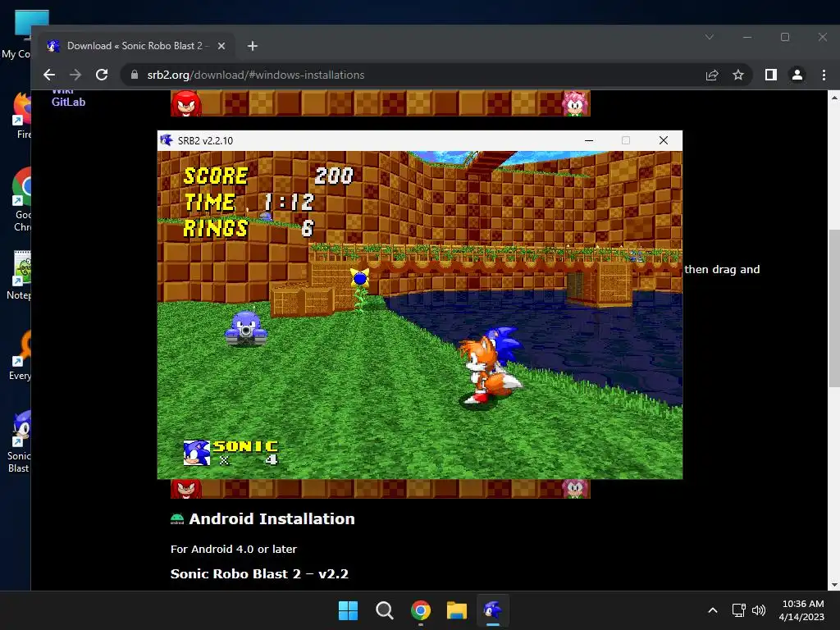Open the volume control in system tray
Screen dimensions: 840x630
[x=759, y=610]
